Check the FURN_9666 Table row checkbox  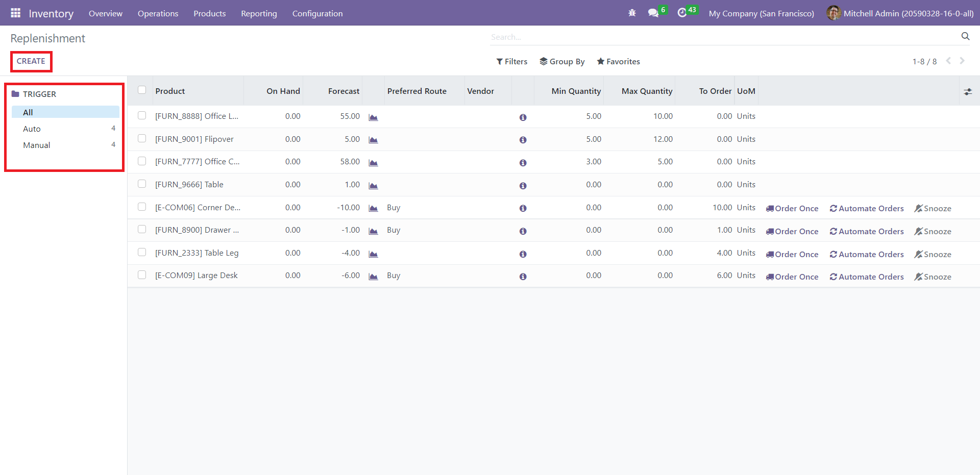pos(142,184)
